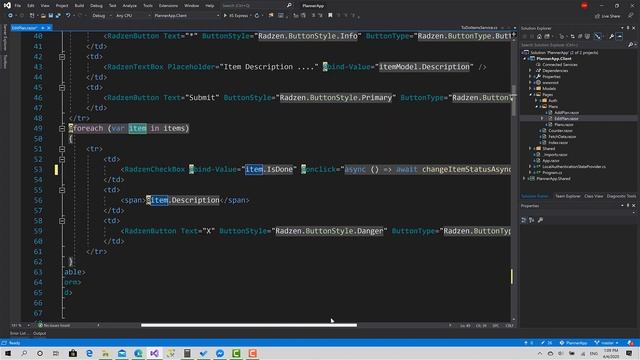The width and height of the screenshot is (640, 360).
Task: Expand the Models folder in Solution Explorer
Action: click(x=530, y=89)
